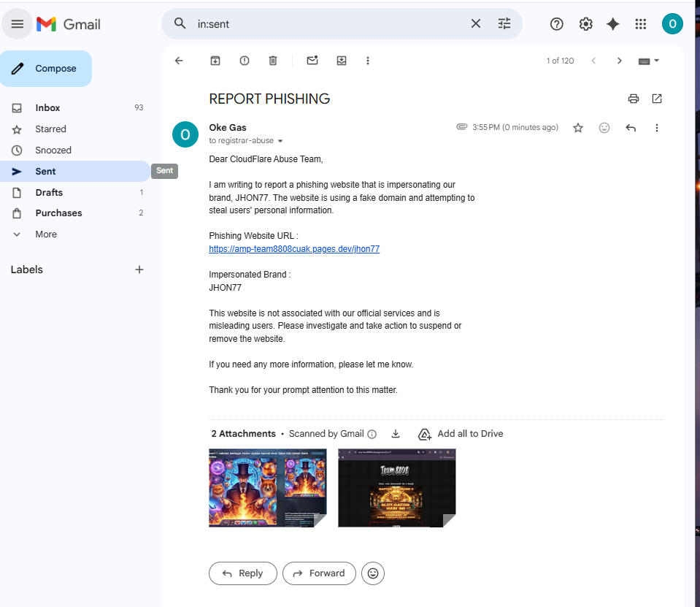
Task: Open email in new window
Action: click(657, 99)
